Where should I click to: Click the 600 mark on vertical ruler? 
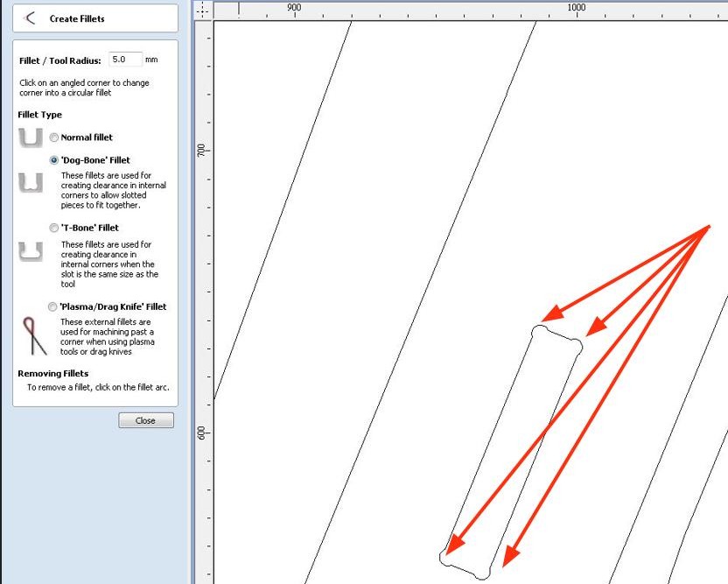[201, 433]
